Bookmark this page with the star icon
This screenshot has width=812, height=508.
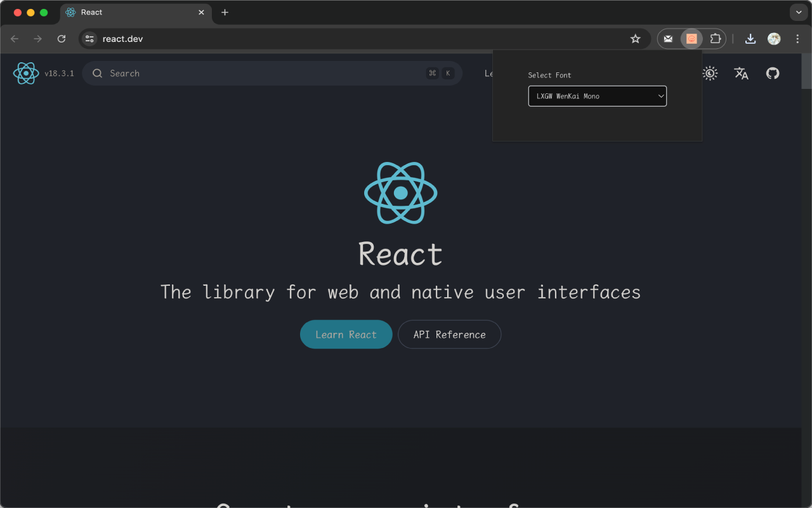coord(635,39)
